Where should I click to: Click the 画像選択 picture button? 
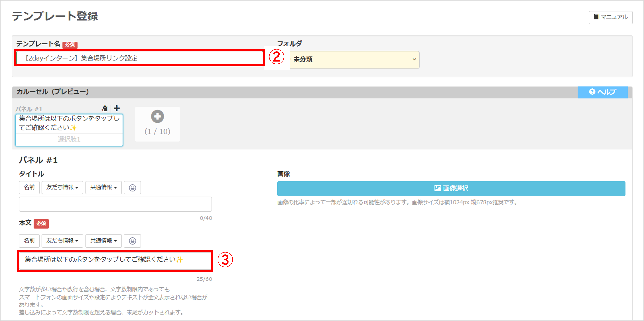(451, 188)
